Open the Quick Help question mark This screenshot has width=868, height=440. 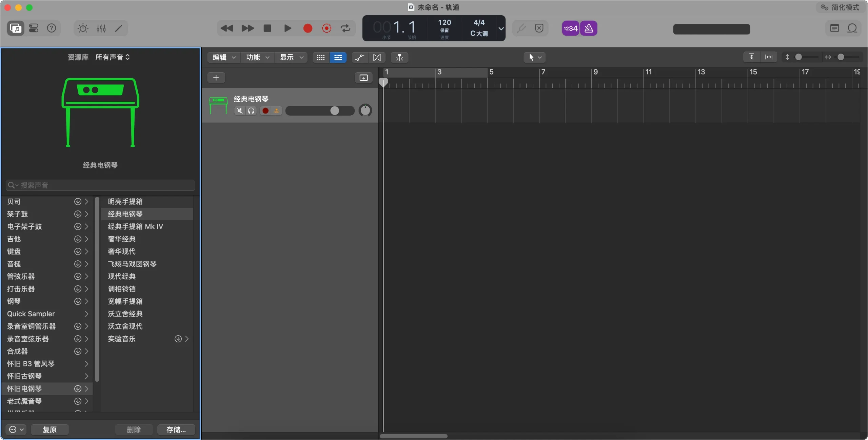(52, 28)
